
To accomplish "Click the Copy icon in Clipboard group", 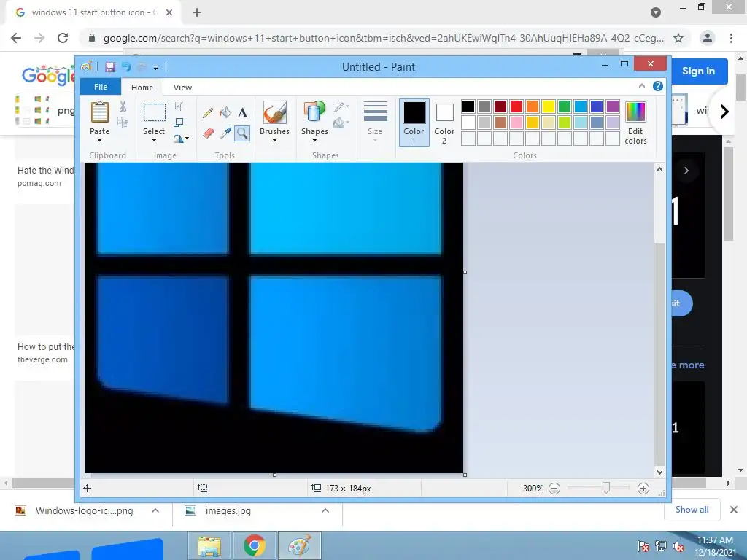I will 123,122.
